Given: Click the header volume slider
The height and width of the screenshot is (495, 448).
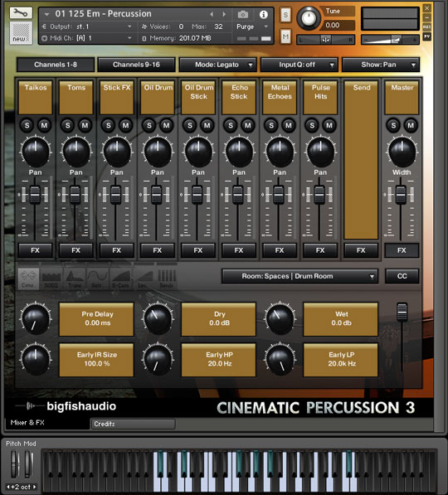Looking at the screenshot, I should point(390,40).
